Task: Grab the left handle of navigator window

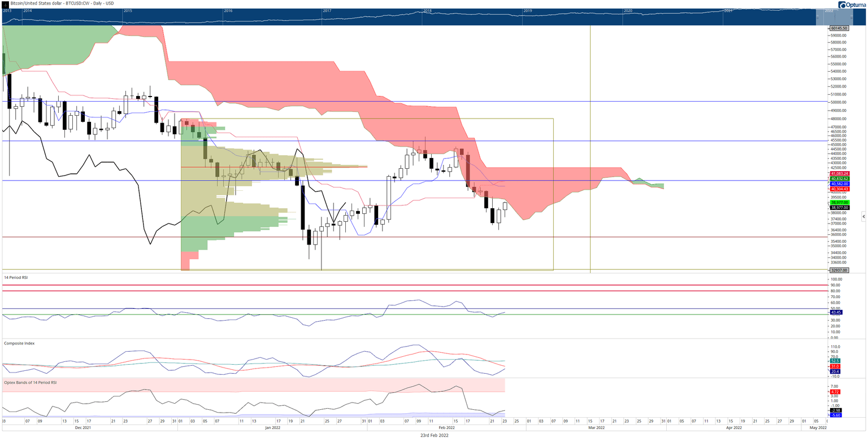Action: point(818,17)
